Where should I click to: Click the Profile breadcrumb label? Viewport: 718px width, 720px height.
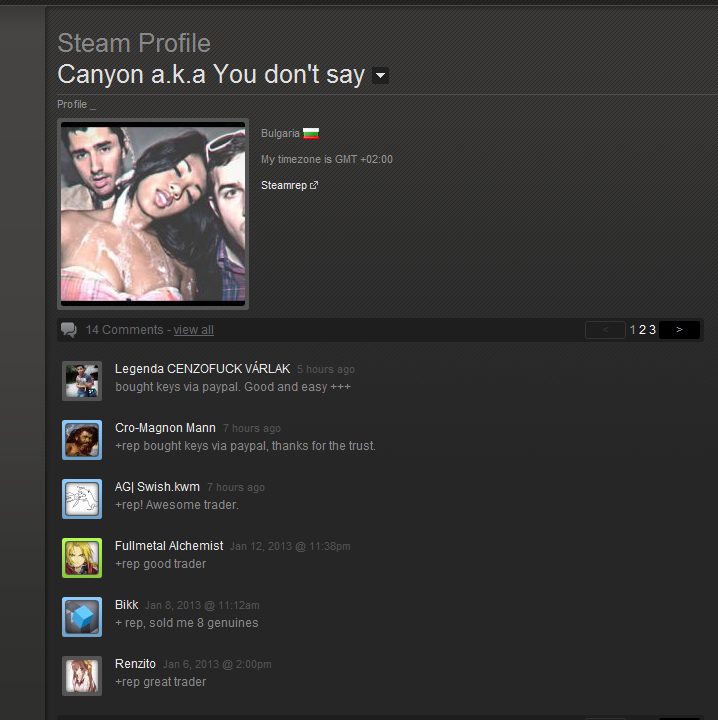[x=72, y=104]
